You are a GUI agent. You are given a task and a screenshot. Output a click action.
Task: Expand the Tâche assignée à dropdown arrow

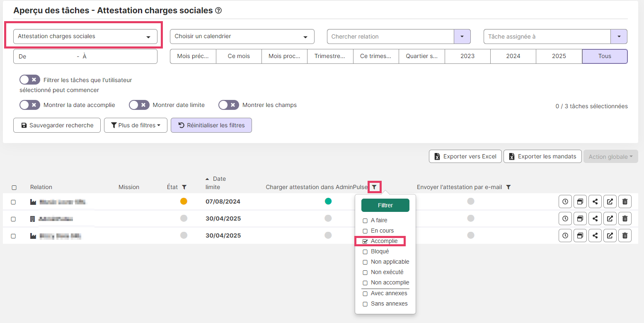point(619,36)
